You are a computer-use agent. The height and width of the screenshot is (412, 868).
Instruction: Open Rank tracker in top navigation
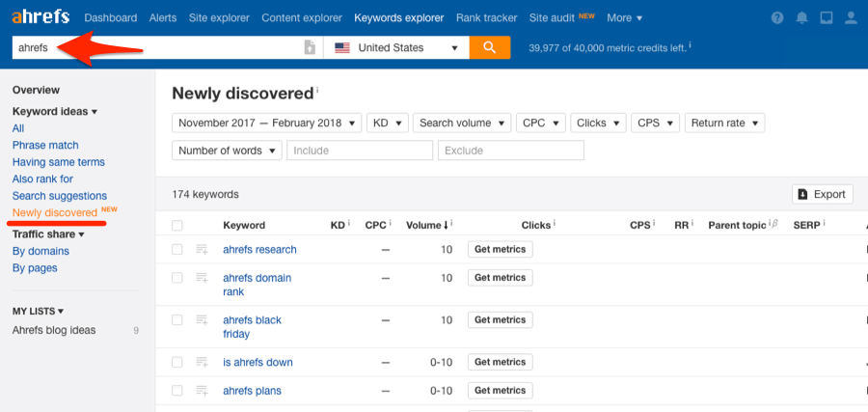[487, 17]
